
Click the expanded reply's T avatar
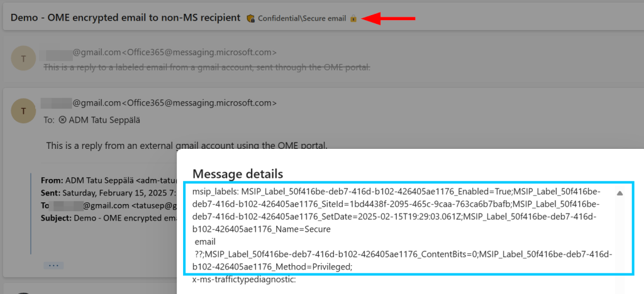pyautogui.click(x=24, y=111)
